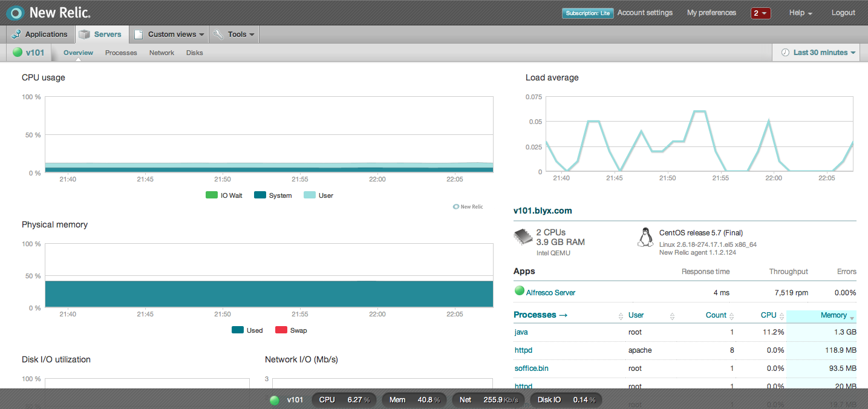Click the Servers cube icon

point(84,34)
